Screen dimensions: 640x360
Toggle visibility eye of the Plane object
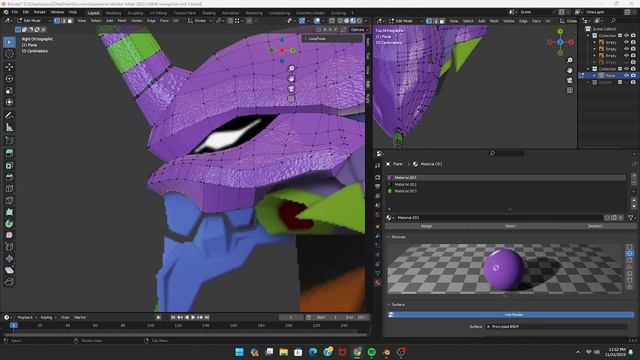pos(627,76)
